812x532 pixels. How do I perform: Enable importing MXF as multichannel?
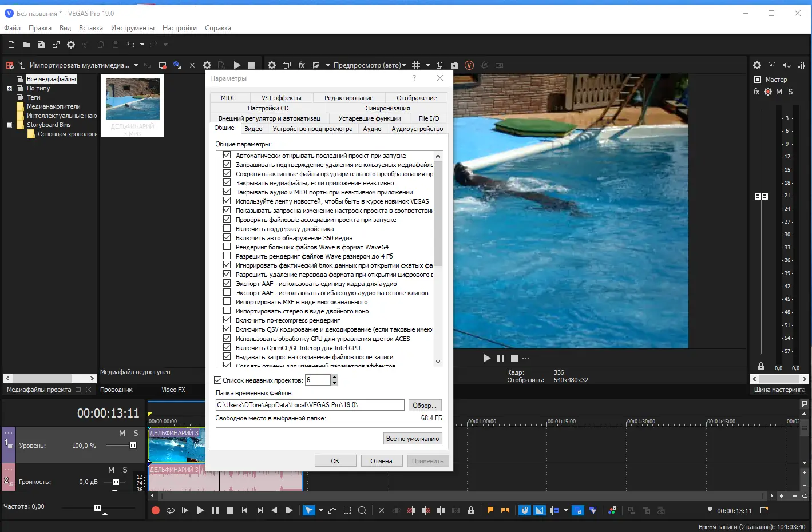coord(227,301)
